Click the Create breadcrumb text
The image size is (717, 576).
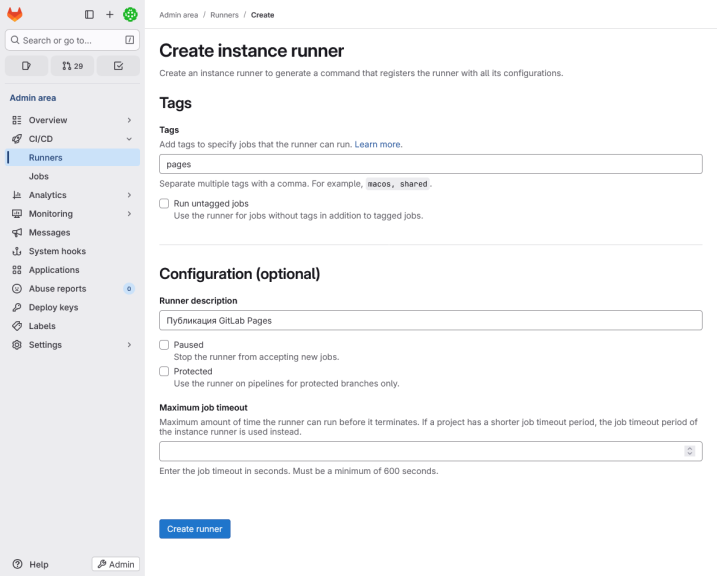coord(262,15)
